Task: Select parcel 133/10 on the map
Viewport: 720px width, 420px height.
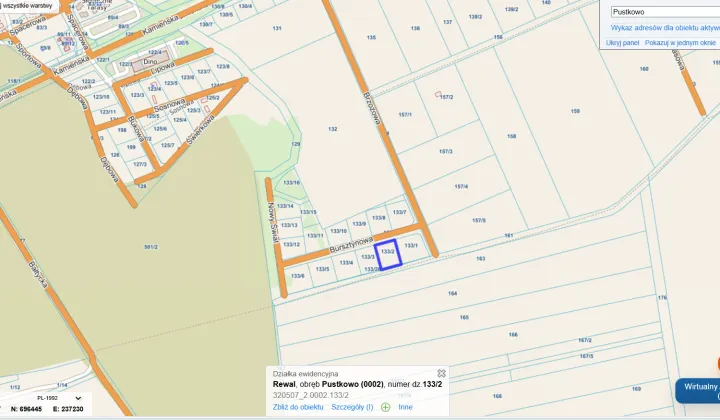Action: [x=338, y=231]
